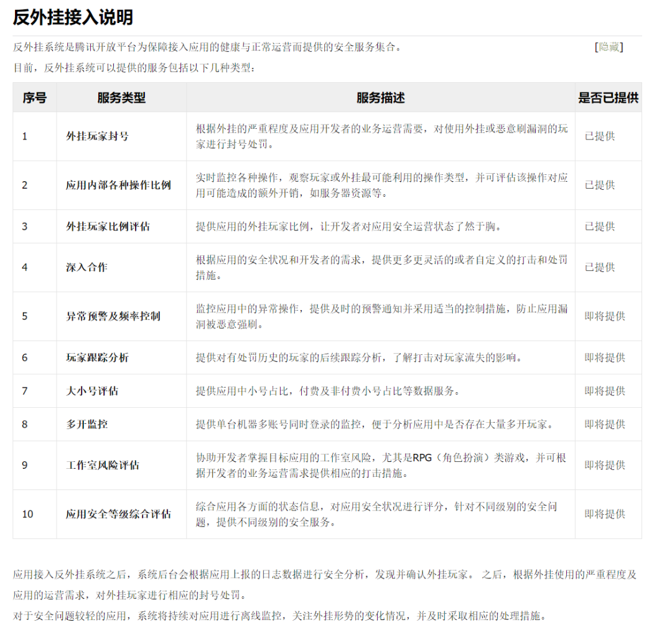Click 即将提供 status in 玩家跟踪分析 row

pos(605,357)
